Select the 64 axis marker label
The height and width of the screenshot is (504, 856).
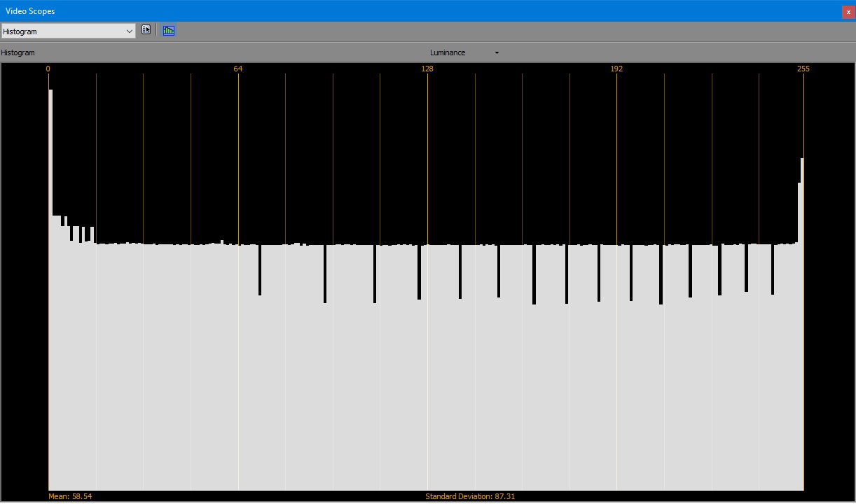click(x=238, y=69)
